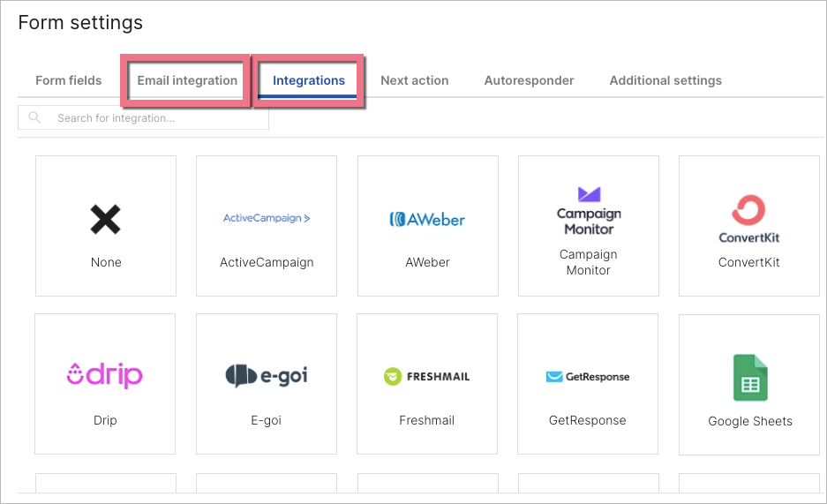Screen dimensions: 827x504
Task: Click the Google Sheets text label
Action: click(x=750, y=421)
